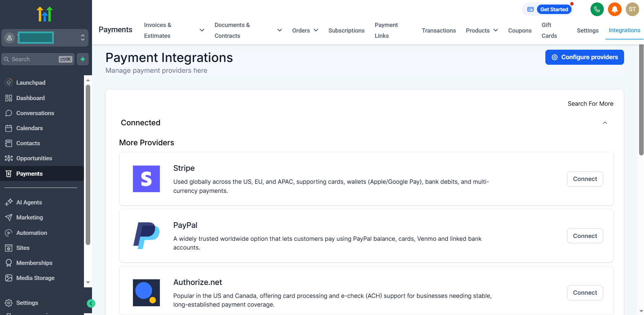Click the green phone dialer icon
This screenshot has width=644, height=315.
click(597, 9)
